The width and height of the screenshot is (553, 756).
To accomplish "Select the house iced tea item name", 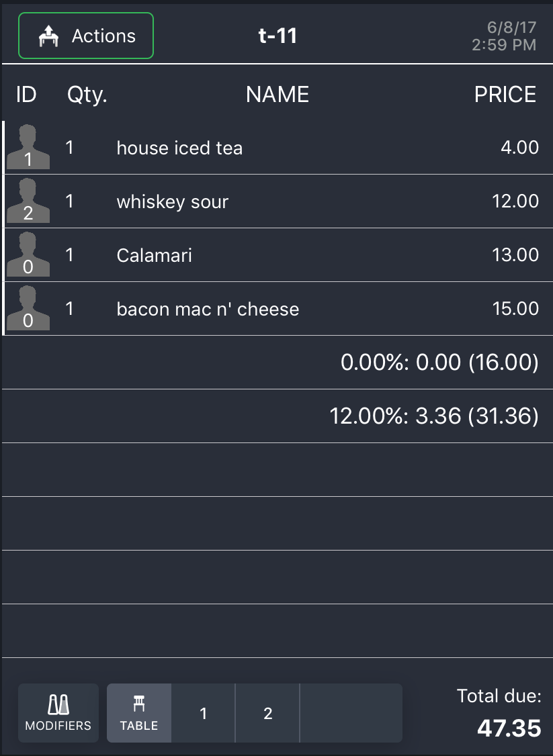I will coord(179,148).
